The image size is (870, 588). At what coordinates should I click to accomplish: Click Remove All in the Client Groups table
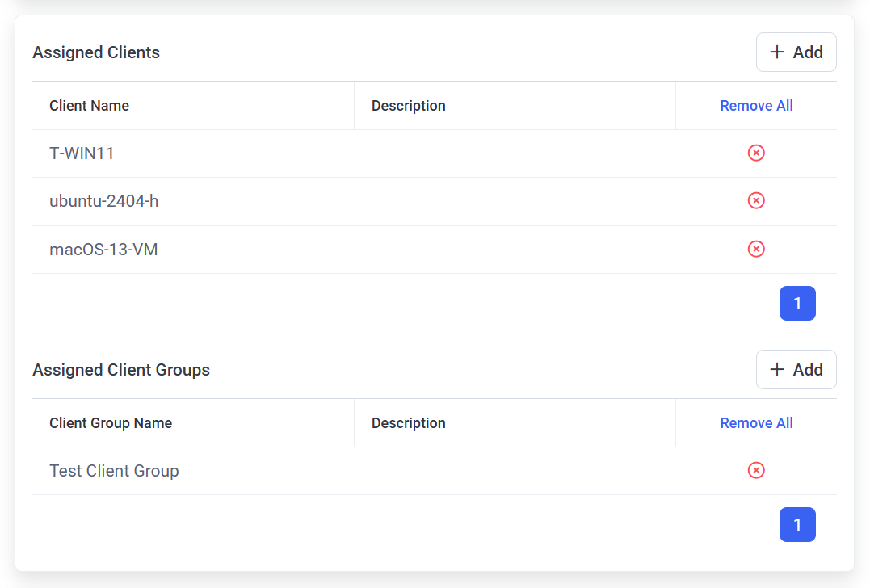point(756,423)
